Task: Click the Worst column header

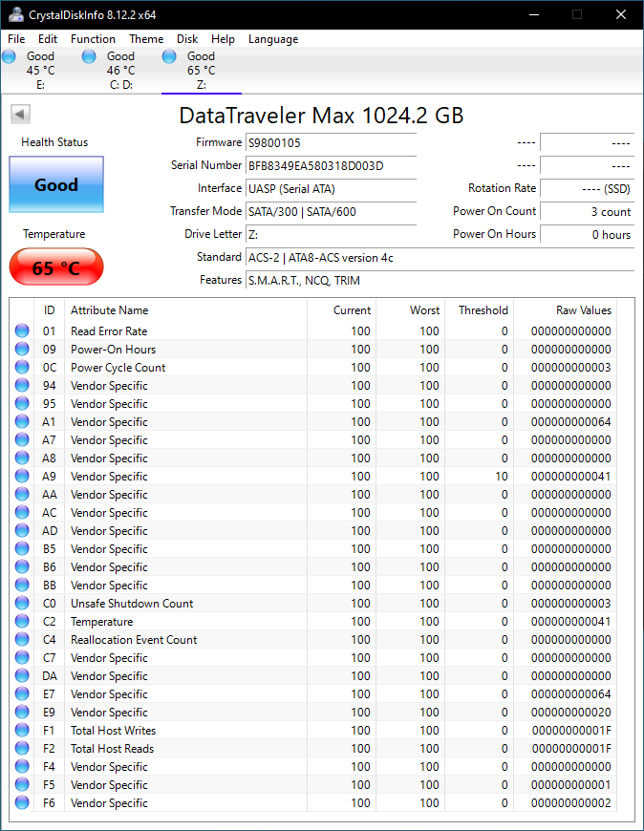Action: (x=410, y=310)
